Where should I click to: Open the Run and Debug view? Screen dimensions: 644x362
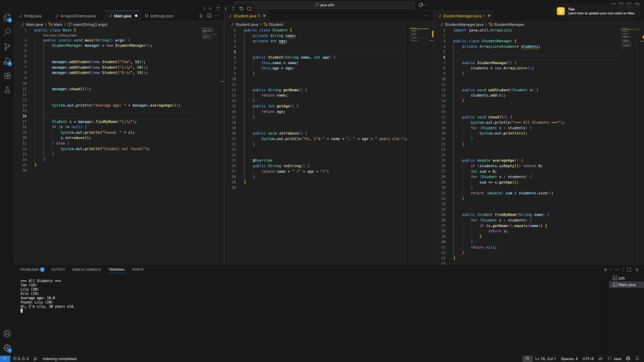pyautogui.click(x=8, y=61)
